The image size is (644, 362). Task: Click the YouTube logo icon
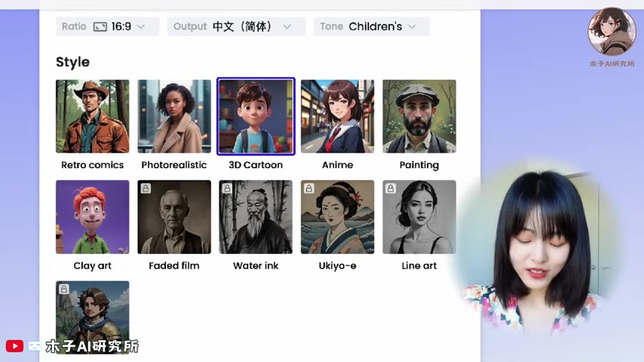coord(14,346)
